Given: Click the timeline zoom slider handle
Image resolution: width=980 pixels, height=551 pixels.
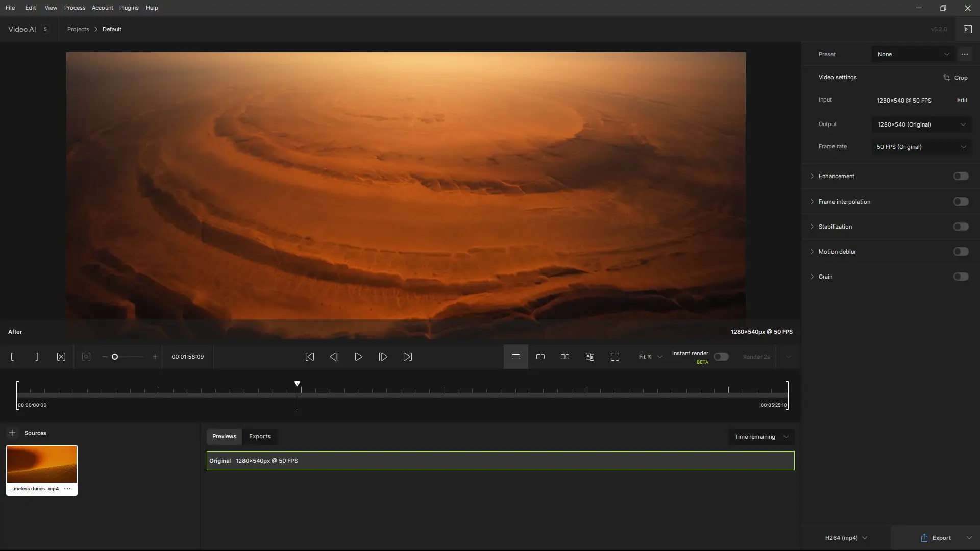Looking at the screenshot, I should click(115, 357).
